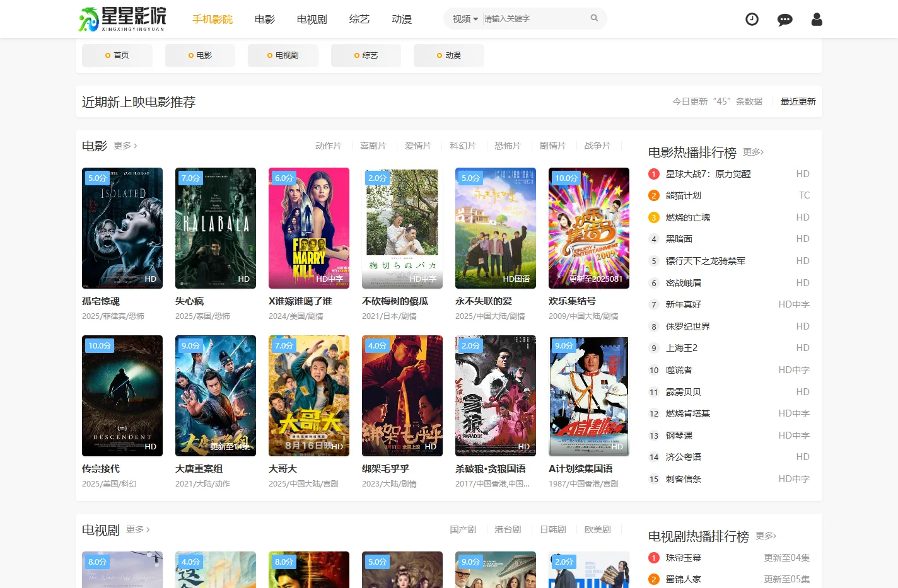Select the 动漫 category button below header
The image size is (898, 588).
449,55
